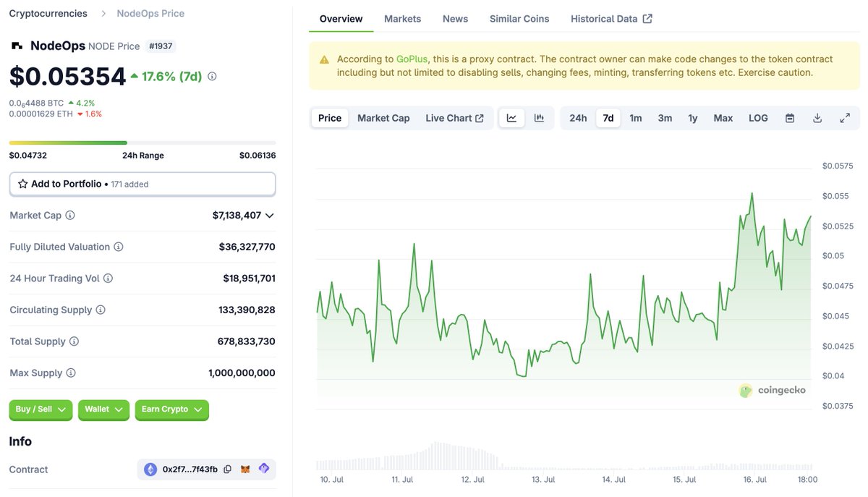Open the News tab
This screenshot has height=497, width=868.
(x=455, y=19)
